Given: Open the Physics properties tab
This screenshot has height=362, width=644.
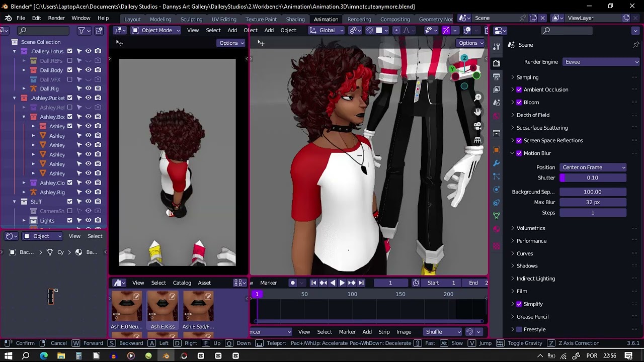Looking at the screenshot, I should (497, 190).
